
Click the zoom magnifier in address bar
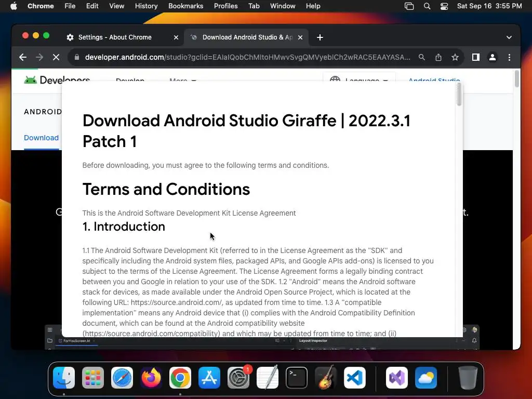pos(422,57)
